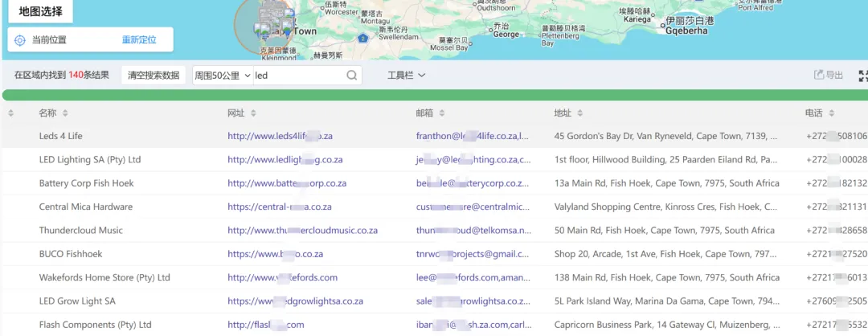
Task: Click the 电话 column header
Action: [x=813, y=113]
